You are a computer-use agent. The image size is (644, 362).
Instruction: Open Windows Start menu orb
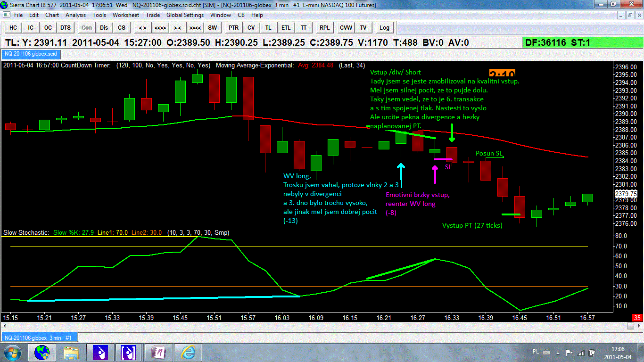[x=12, y=353]
